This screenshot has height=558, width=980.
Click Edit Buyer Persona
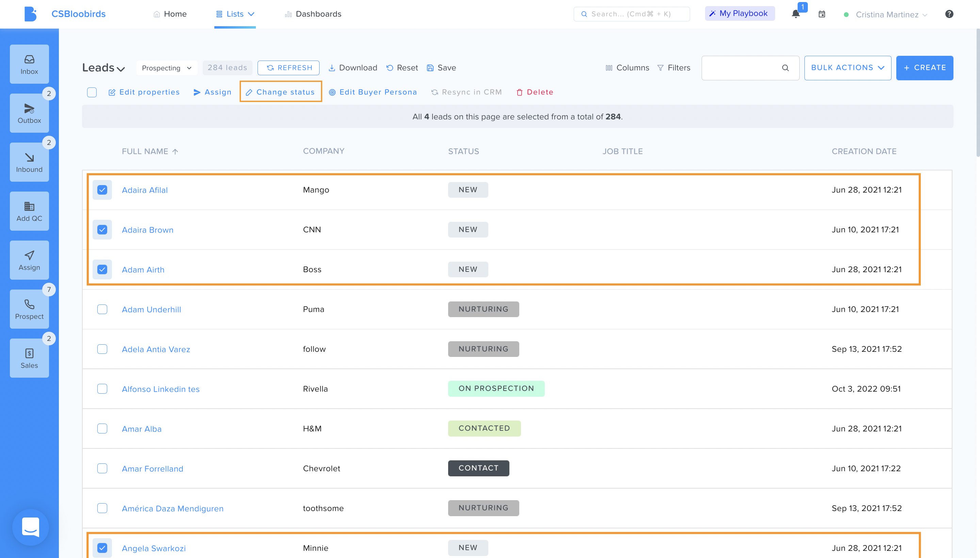point(373,92)
